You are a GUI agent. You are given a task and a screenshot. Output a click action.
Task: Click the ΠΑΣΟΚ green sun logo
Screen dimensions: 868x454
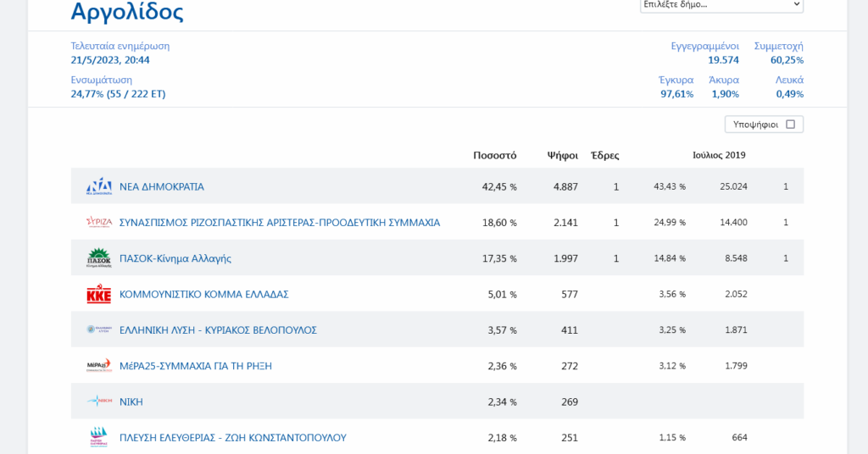click(99, 258)
